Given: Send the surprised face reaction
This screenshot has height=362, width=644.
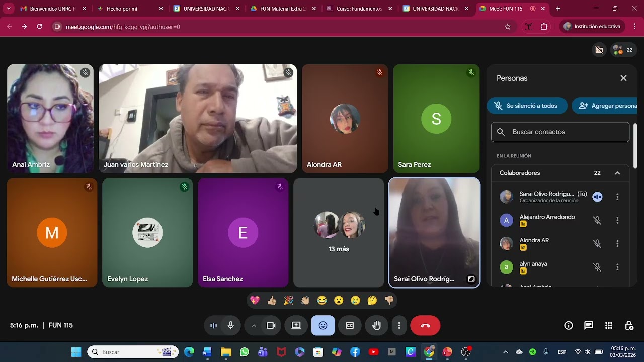Looking at the screenshot, I should pos(339,300).
